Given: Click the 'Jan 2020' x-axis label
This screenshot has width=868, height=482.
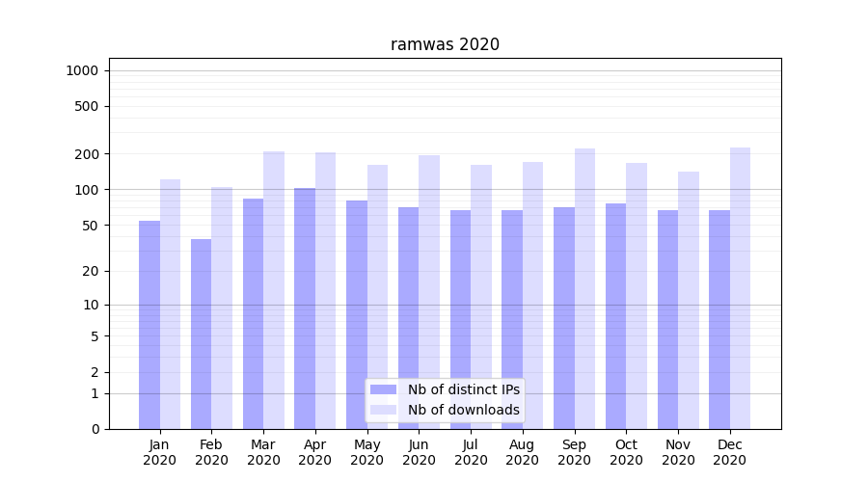Looking at the screenshot, I should pos(160,452).
